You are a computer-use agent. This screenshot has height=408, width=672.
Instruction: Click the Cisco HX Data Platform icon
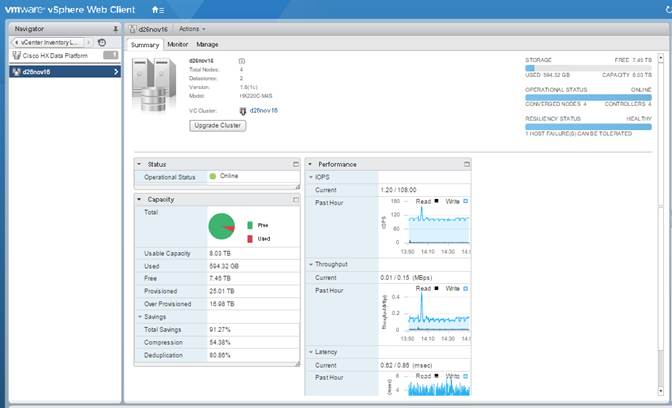[x=17, y=55]
